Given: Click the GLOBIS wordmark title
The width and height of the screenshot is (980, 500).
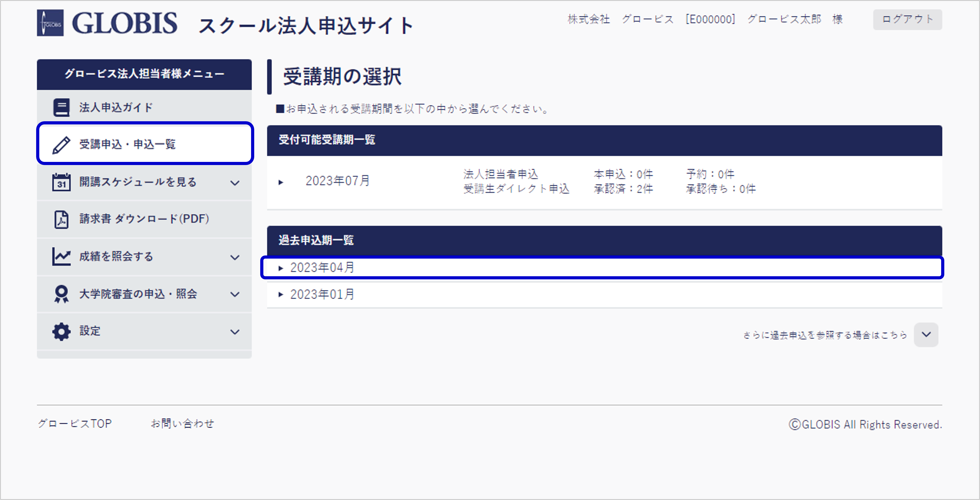Looking at the screenshot, I should click(124, 23).
